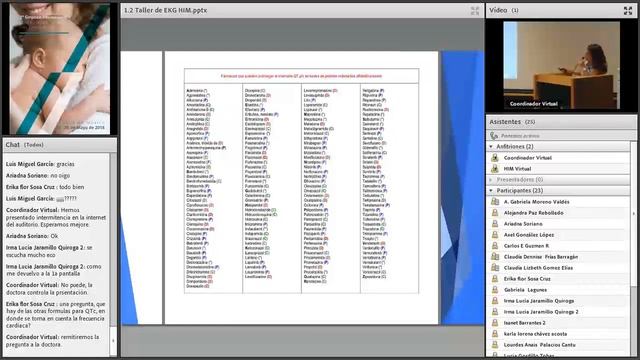Toggle fullscreen on the Taller de EKG share pod
The image size is (640, 360).
(475, 11)
